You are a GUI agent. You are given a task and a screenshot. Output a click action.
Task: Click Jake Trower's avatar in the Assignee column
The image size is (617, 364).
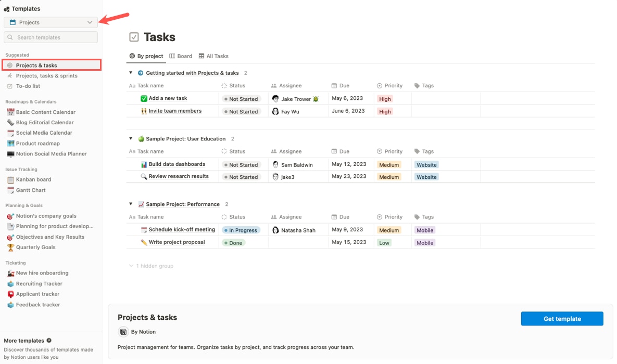pyautogui.click(x=275, y=98)
